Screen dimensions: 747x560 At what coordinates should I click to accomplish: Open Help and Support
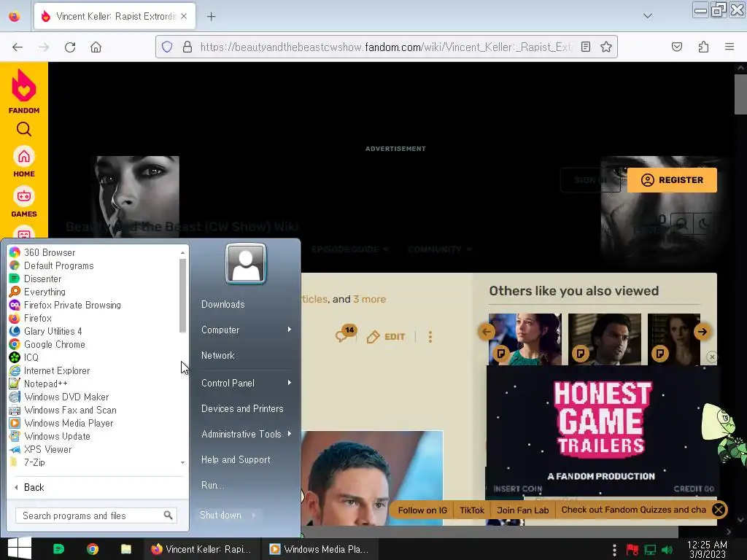(x=236, y=459)
